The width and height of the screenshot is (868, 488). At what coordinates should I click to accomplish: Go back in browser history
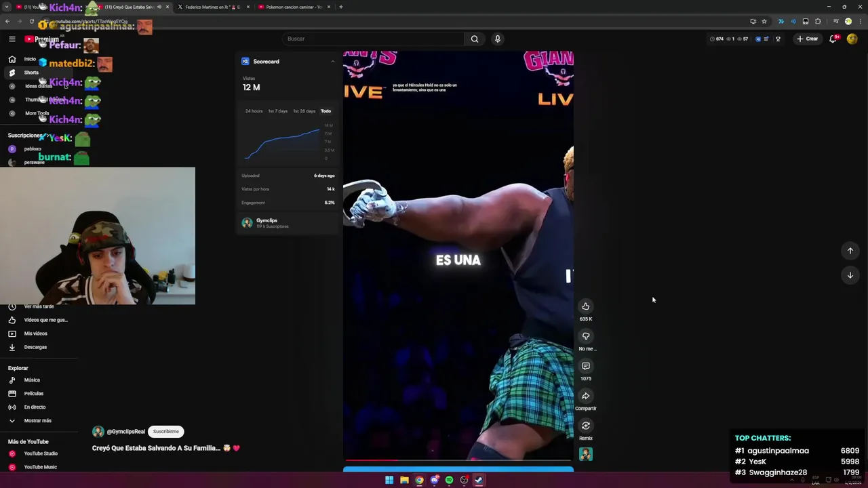click(x=7, y=21)
